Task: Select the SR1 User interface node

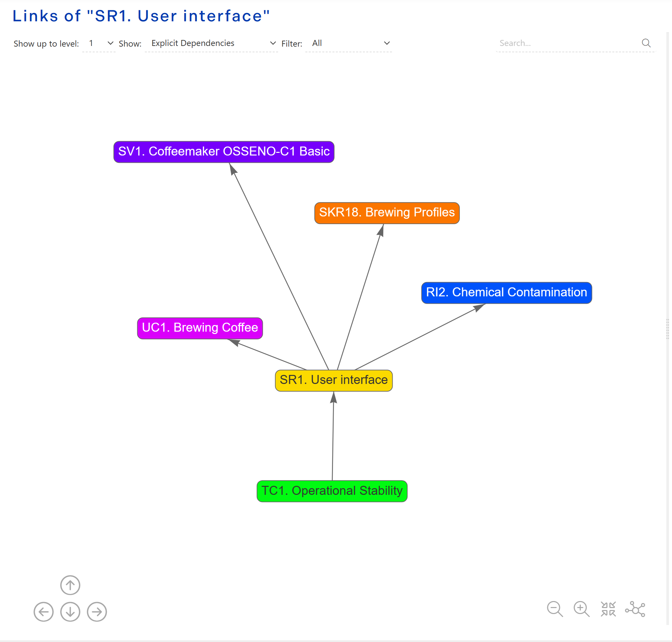Action: 332,380
